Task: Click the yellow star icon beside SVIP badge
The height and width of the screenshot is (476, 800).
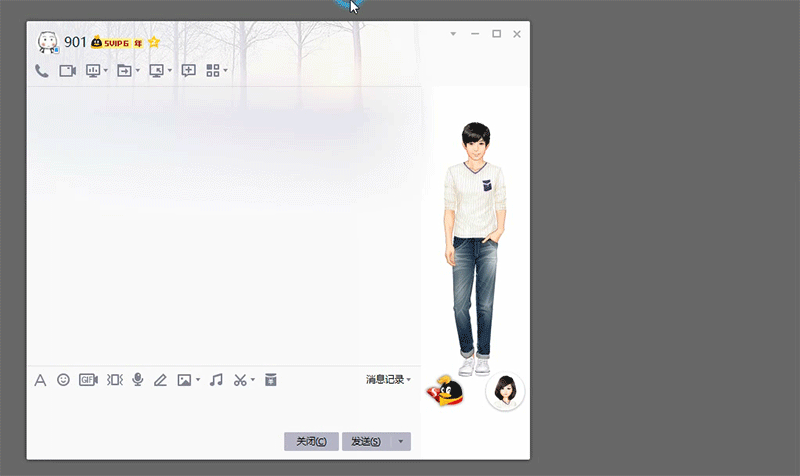Action: coord(154,43)
